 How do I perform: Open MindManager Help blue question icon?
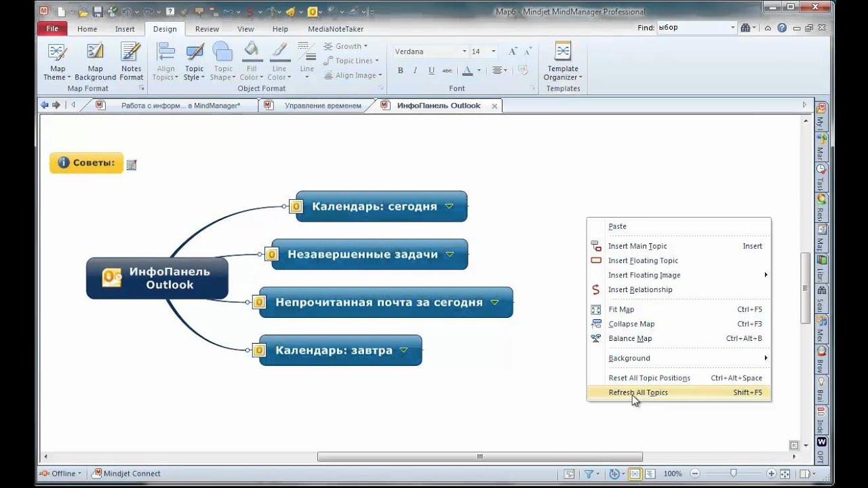click(x=782, y=28)
